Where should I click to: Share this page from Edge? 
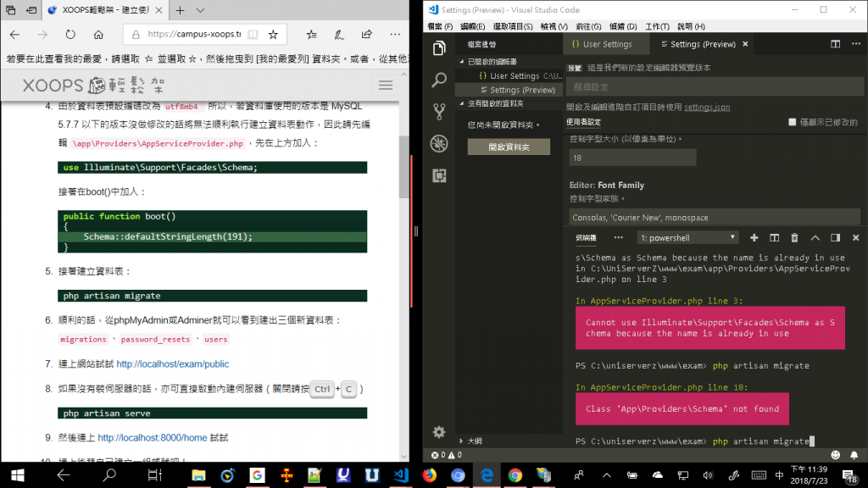click(x=366, y=34)
